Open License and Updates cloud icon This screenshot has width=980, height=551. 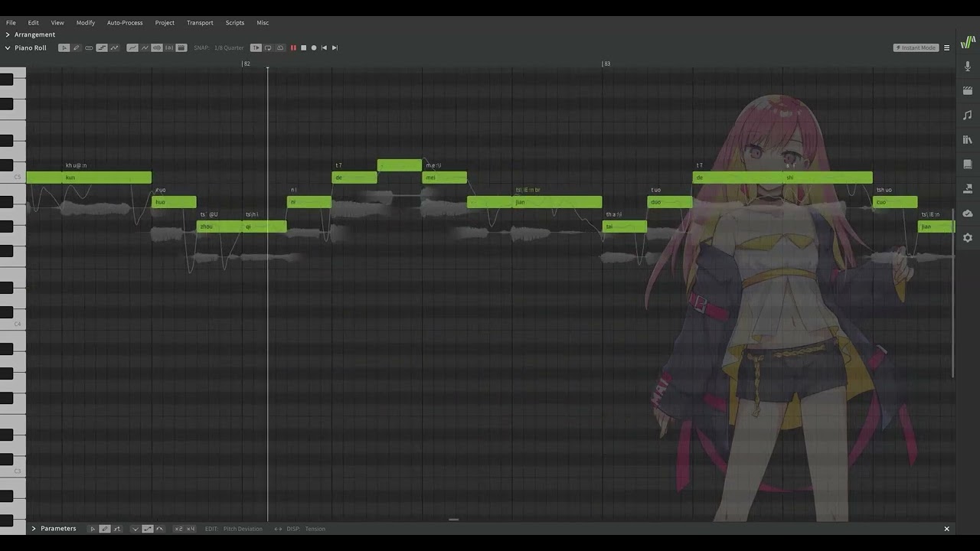[968, 214]
